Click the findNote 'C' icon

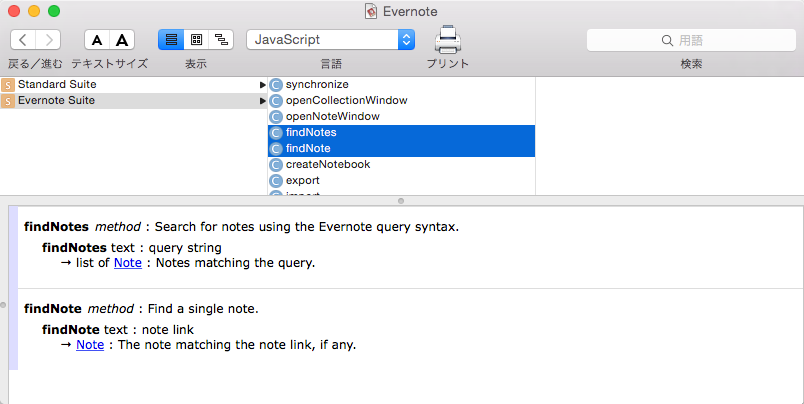[x=276, y=149]
